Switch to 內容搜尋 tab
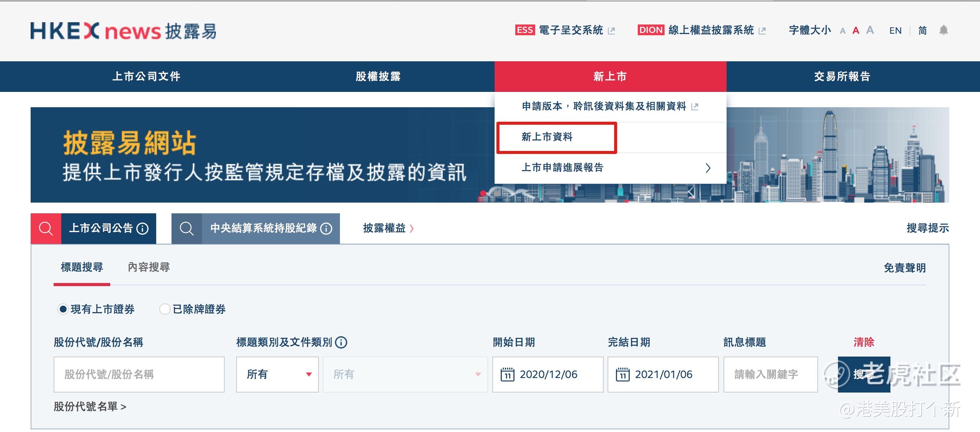 pos(149,267)
